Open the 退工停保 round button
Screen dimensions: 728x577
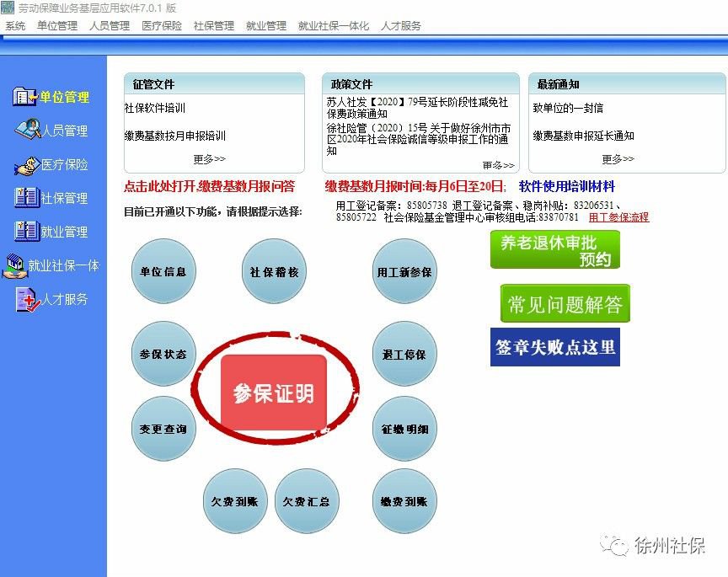(404, 354)
